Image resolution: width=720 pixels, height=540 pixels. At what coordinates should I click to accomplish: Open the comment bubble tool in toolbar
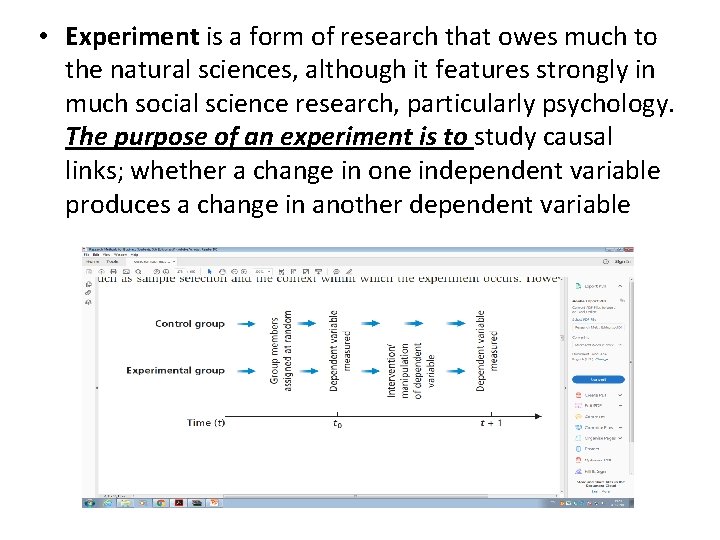[x=336, y=272]
